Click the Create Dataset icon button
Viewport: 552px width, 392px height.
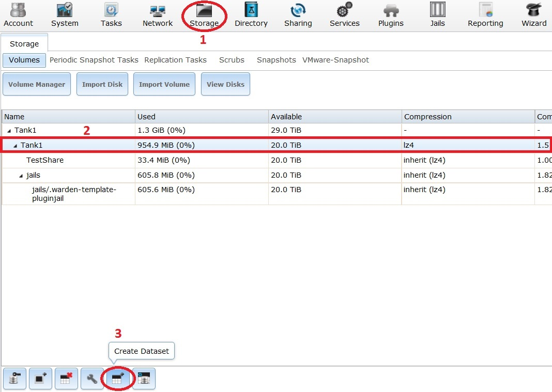pyautogui.click(x=118, y=379)
